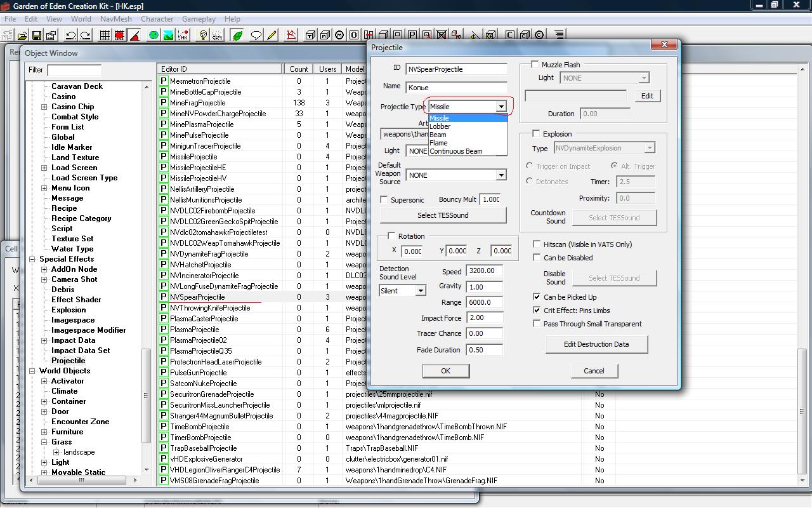Toggle the SKY toolbar icon
This screenshot has width=812, height=508.
217,36
